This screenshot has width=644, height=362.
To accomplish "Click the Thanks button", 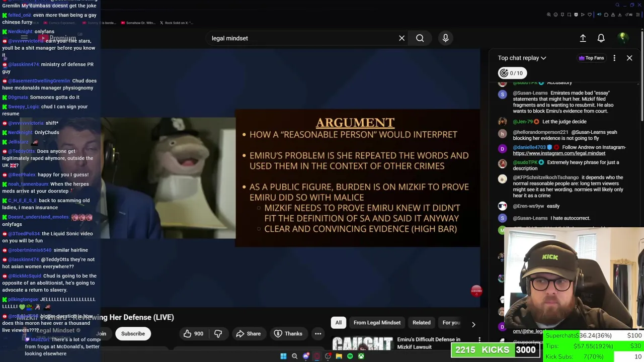I will coord(288,334).
